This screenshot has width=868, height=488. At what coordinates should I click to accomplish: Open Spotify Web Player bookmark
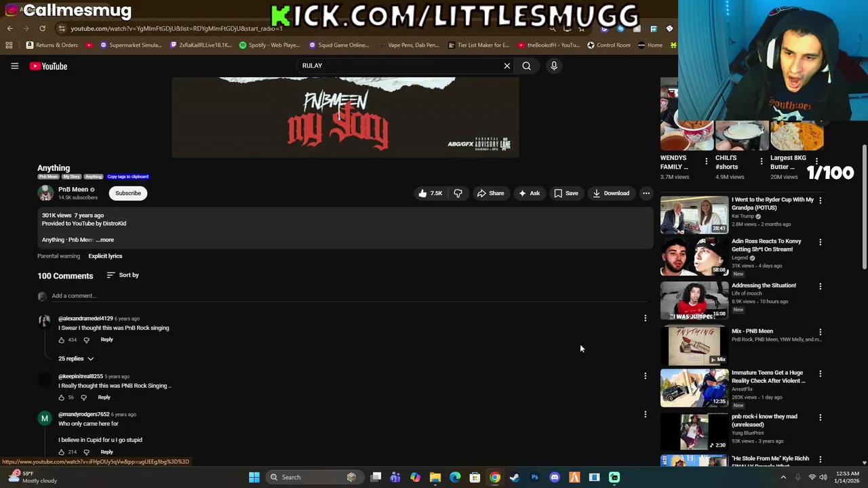269,45
